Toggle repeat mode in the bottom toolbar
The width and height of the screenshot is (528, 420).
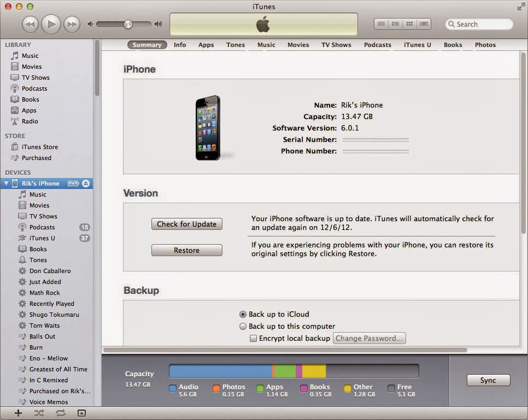pyautogui.click(x=59, y=413)
